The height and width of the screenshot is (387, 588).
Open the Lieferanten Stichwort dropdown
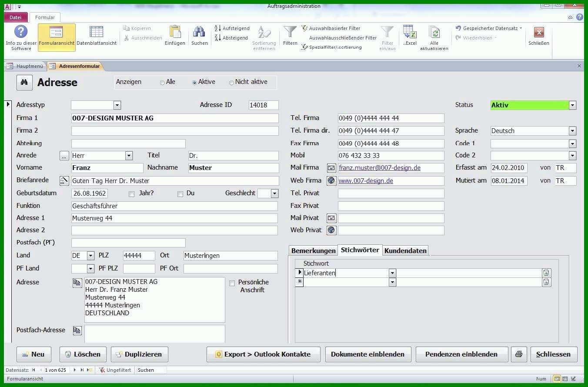coord(392,273)
